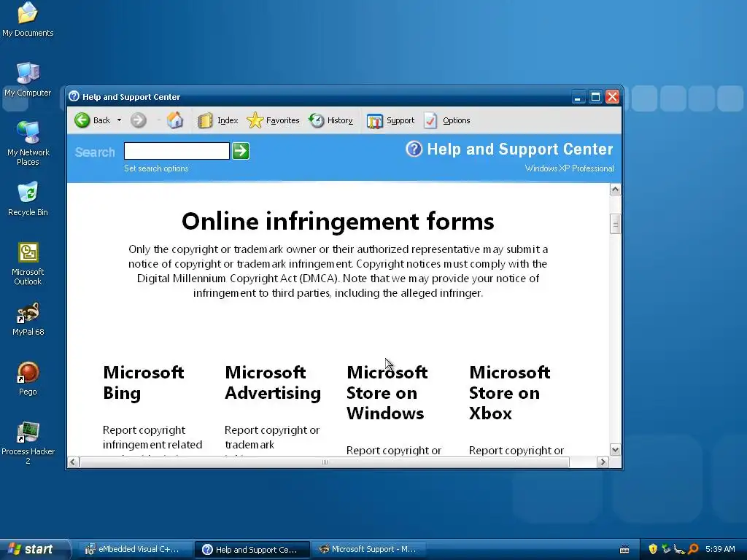The image size is (747, 560).
Task: Click the greyed Forward arrow button
Action: [138, 120]
